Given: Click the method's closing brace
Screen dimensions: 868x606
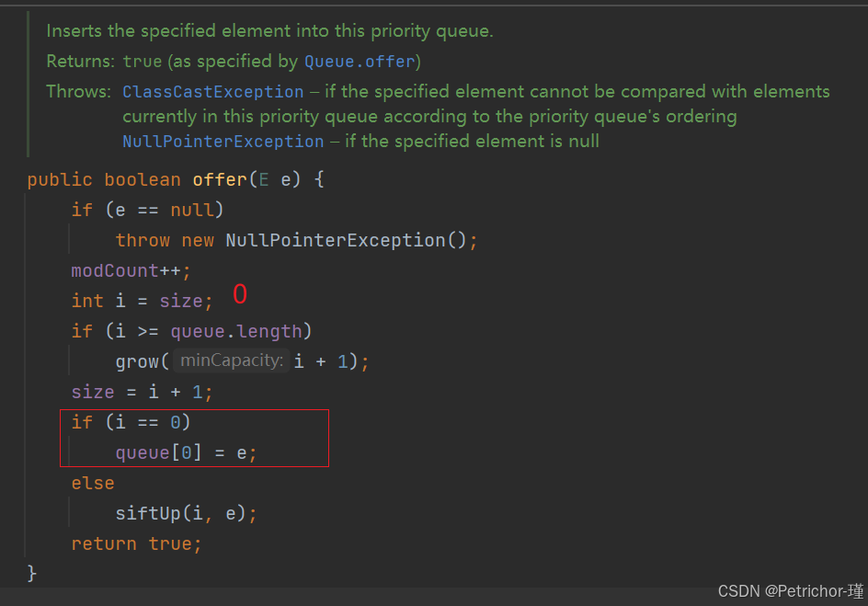Looking at the screenshot, I should click(32, 573).
